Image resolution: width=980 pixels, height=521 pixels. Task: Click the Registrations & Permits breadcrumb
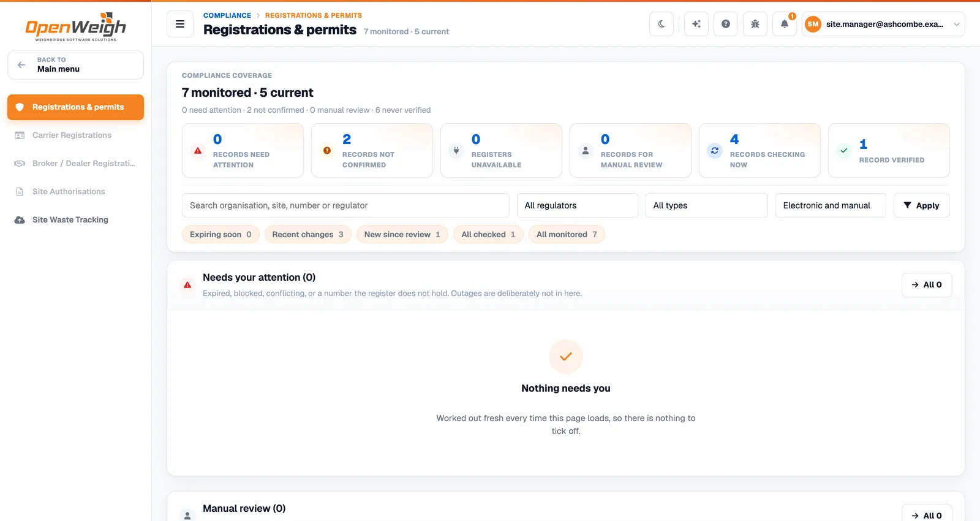[314, 15]
